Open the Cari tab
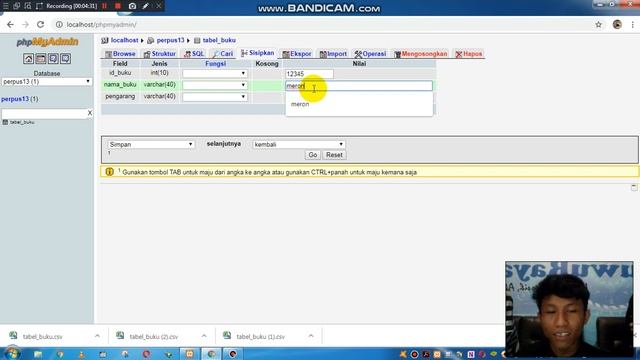Image resolution: width=640 pixels, height=360 pixels. (x=223, y=54)
